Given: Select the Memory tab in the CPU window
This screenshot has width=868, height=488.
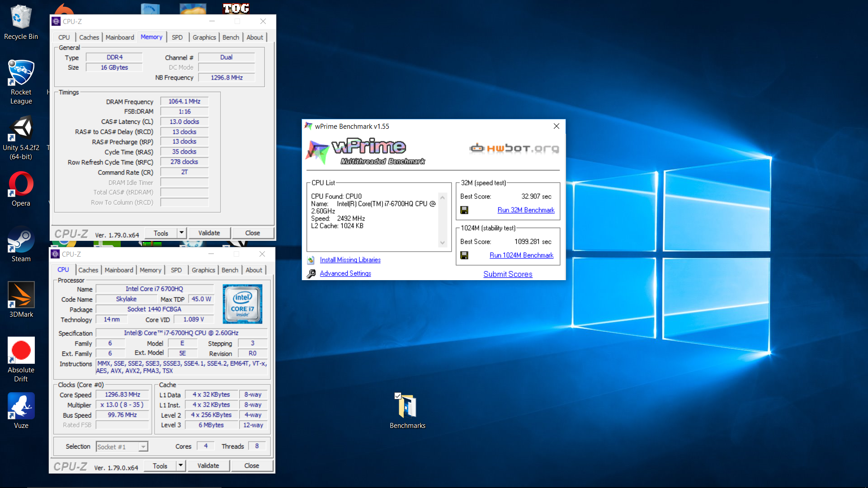Looking at the screenshot, I should click(151, 270).
